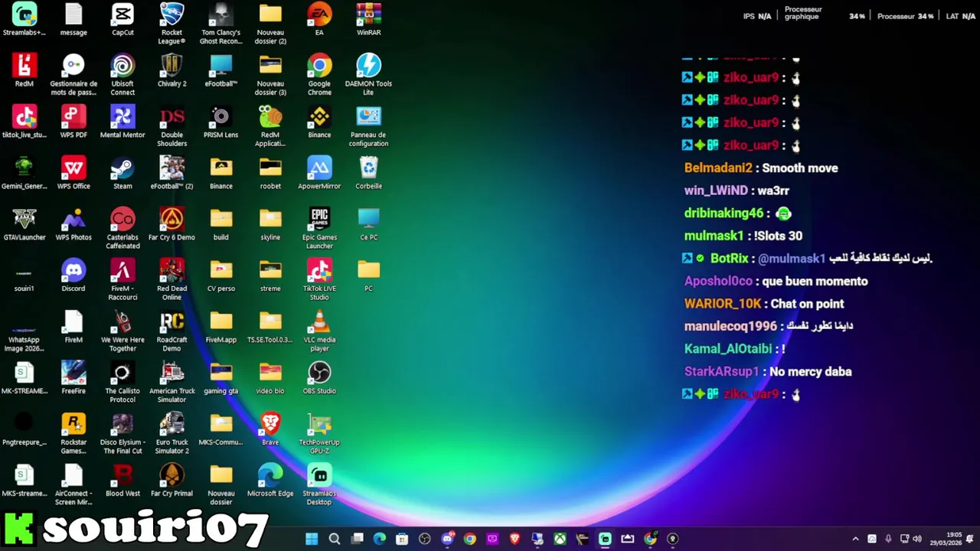Screen dimensions: 980x551
Task: Select Streamlabs Desktop icon
Action: [319, 485]
